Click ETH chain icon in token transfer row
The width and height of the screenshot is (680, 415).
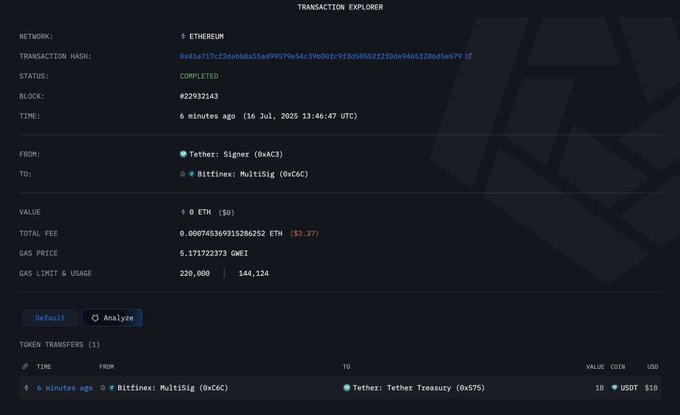tap(26, 388)
